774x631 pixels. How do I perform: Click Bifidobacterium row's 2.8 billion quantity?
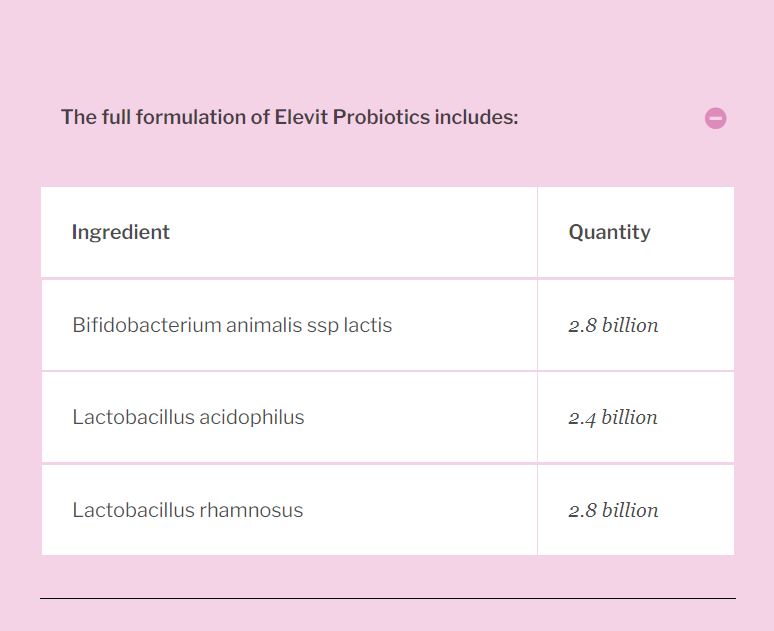coord(613,325)
